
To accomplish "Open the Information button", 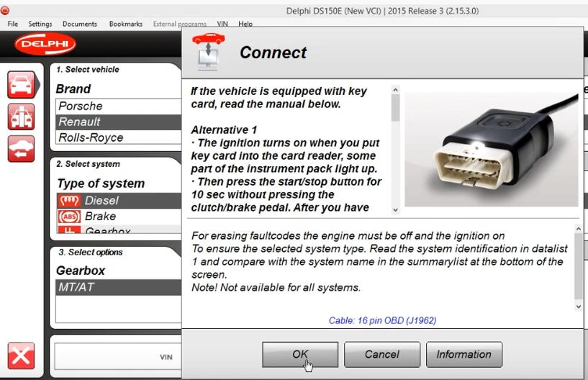I will coord(463,354).
